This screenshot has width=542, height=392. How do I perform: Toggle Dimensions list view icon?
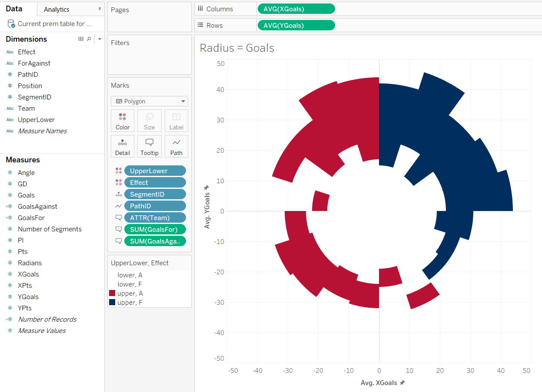81,39
